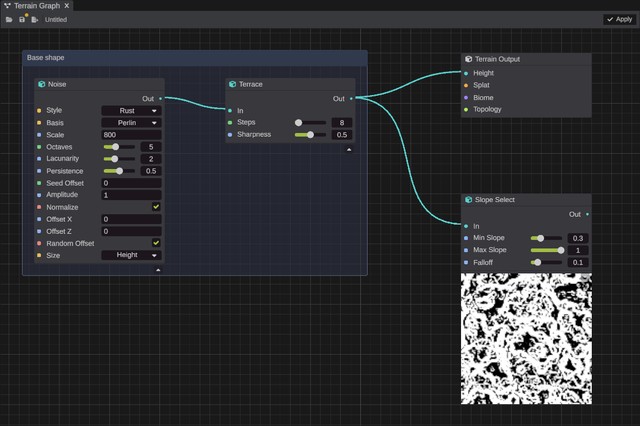
Task: Click the Sharpness value box showing 0.5
Action: tap(342, 135)
